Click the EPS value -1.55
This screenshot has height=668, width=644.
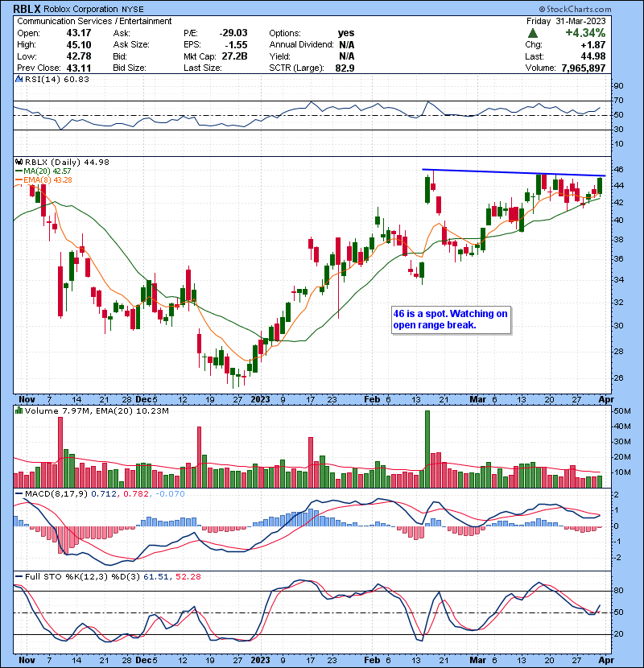pyautogui.click(x=236, y=45)
